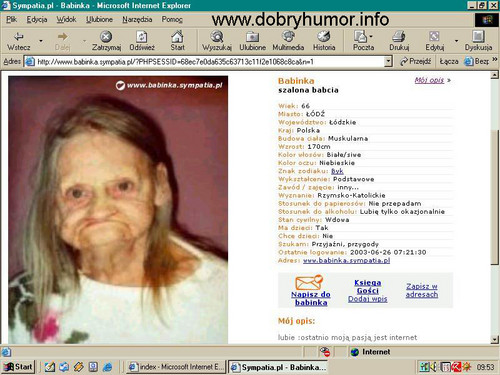Click the envelope icon above Napisz do babinka
Image resolution: width=500 pixels, height=375 pixels.
[x=309, y=283]
